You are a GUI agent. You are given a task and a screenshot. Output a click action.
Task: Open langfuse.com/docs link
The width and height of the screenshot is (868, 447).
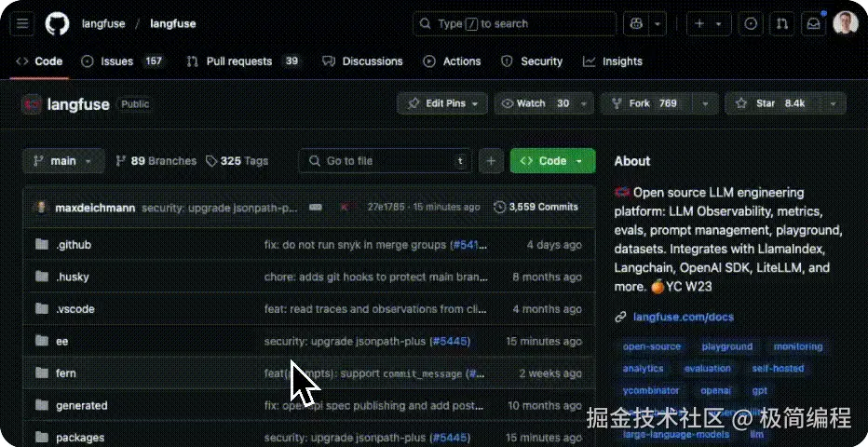pyautogui.click(x=683, y=318)
